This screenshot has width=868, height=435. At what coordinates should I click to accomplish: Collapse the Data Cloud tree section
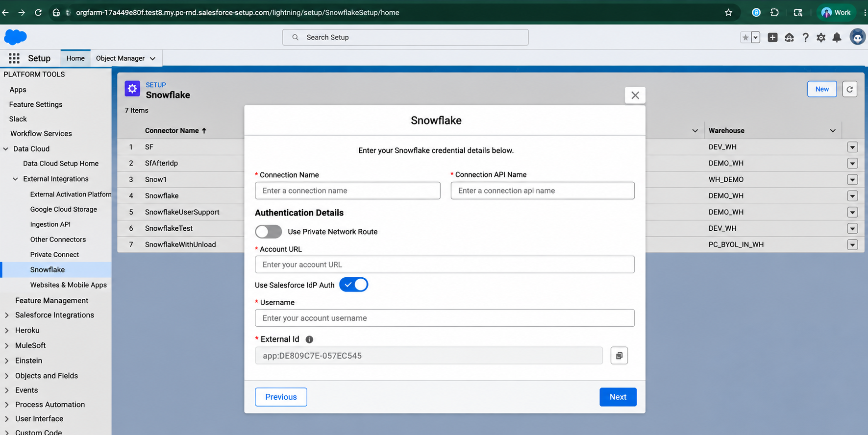pos(6,149)
